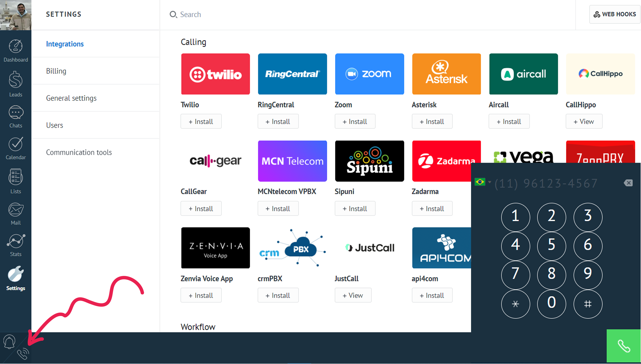Open the Zoom integration tile
Image resolution: width=641 pixels, height=364 pixels.
[369, 74]
